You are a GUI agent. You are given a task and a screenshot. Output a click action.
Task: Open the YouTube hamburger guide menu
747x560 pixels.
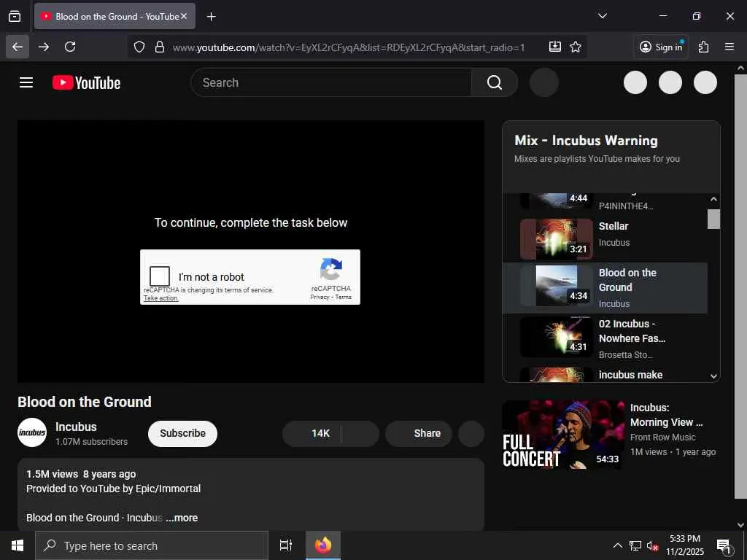[26, 83]
